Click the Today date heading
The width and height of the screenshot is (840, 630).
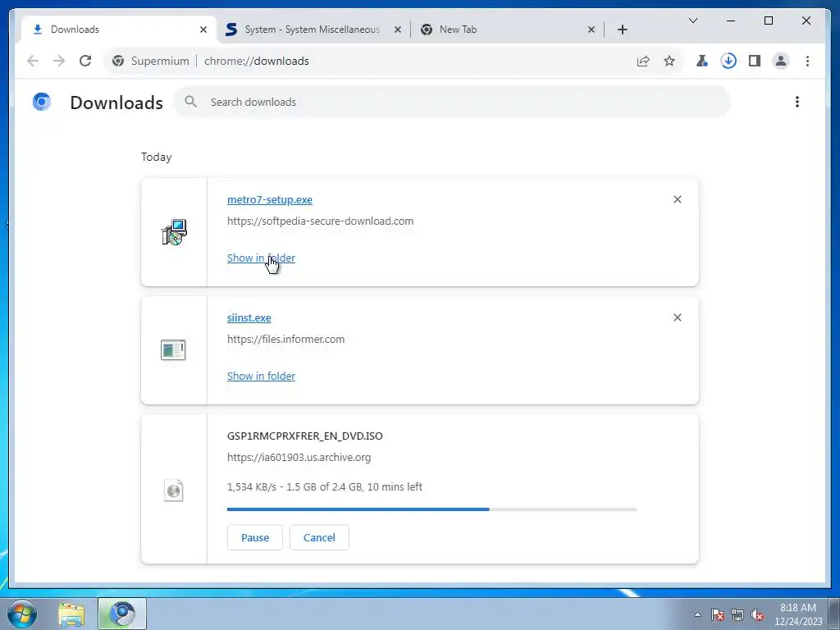tap(157, 157)
